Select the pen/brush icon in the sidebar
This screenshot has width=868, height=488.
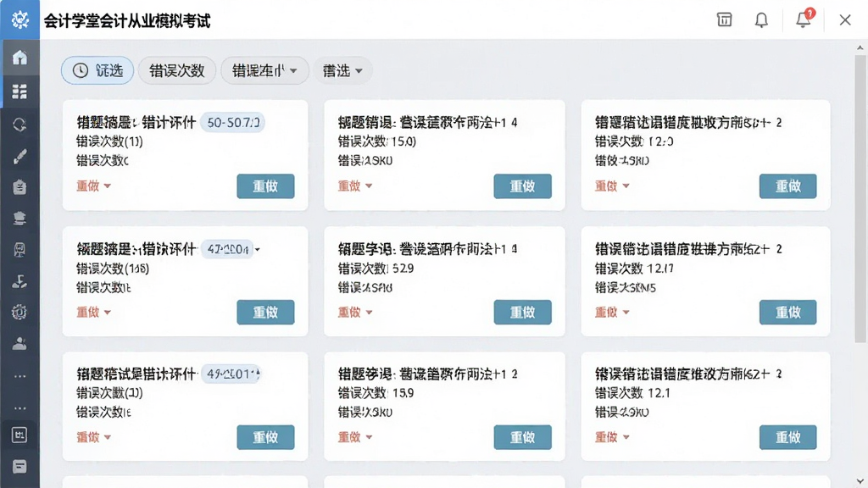click(x=20, y=157)
